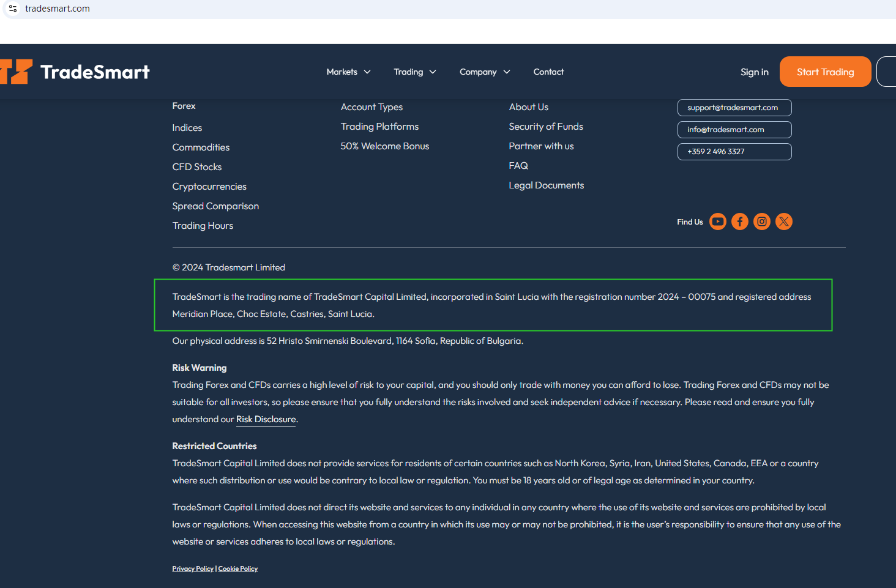Image resolution: width=896 pixels, height=588 pixels.
Task: Open the Security of Funds link
Action: 546,127
